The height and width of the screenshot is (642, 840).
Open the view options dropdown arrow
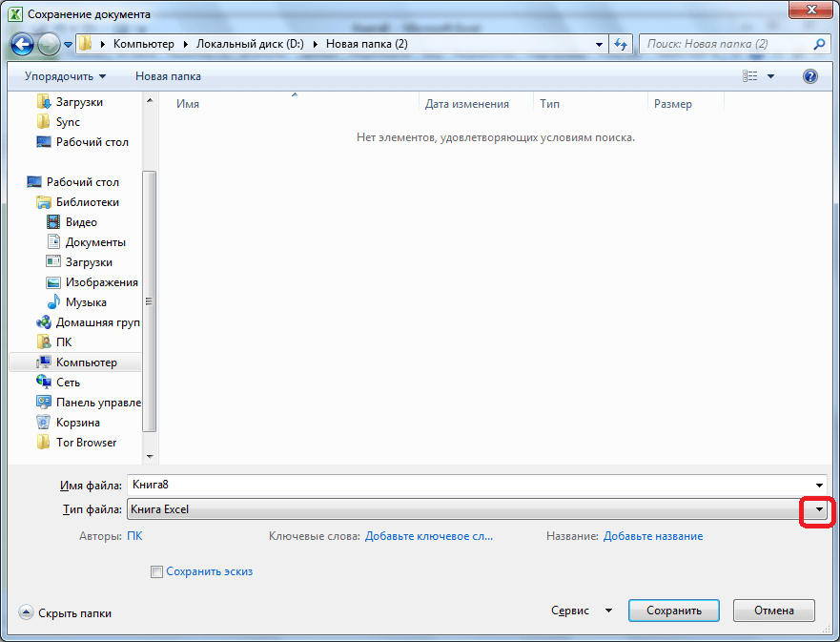coord(771,76)
